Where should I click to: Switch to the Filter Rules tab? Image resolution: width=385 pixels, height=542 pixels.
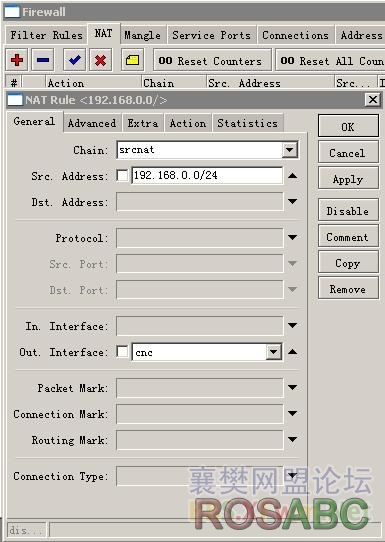click(x=46, y=35)
